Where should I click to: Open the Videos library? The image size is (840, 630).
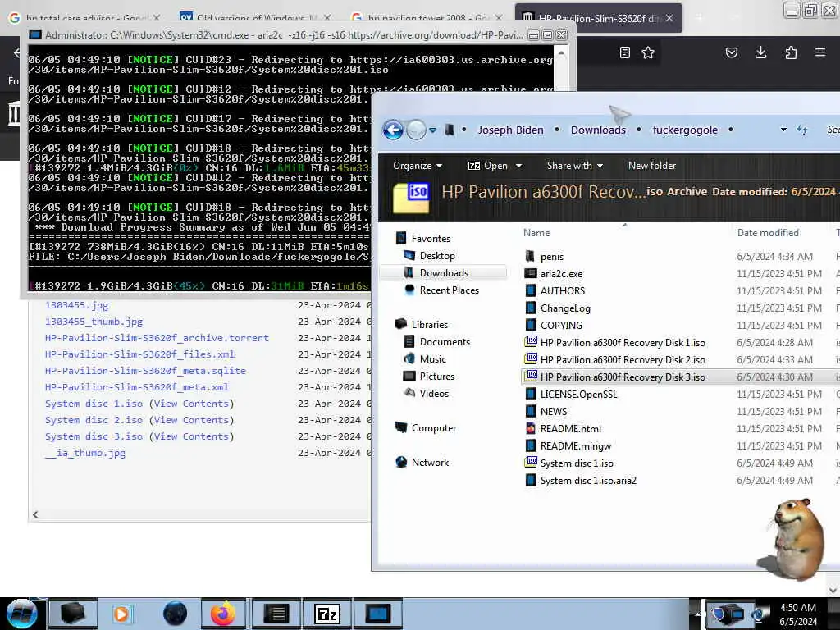point(434,393)
